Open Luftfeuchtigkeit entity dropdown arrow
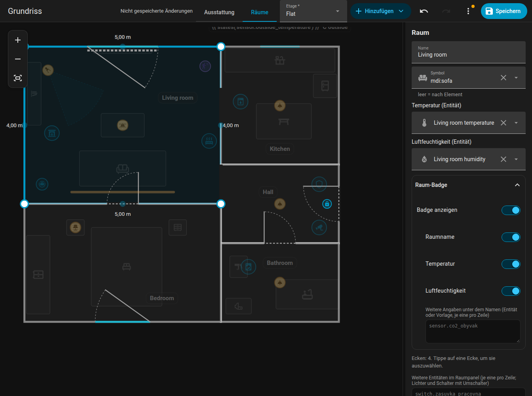Screen dimensions: 532x396 (x=516, y=159)
